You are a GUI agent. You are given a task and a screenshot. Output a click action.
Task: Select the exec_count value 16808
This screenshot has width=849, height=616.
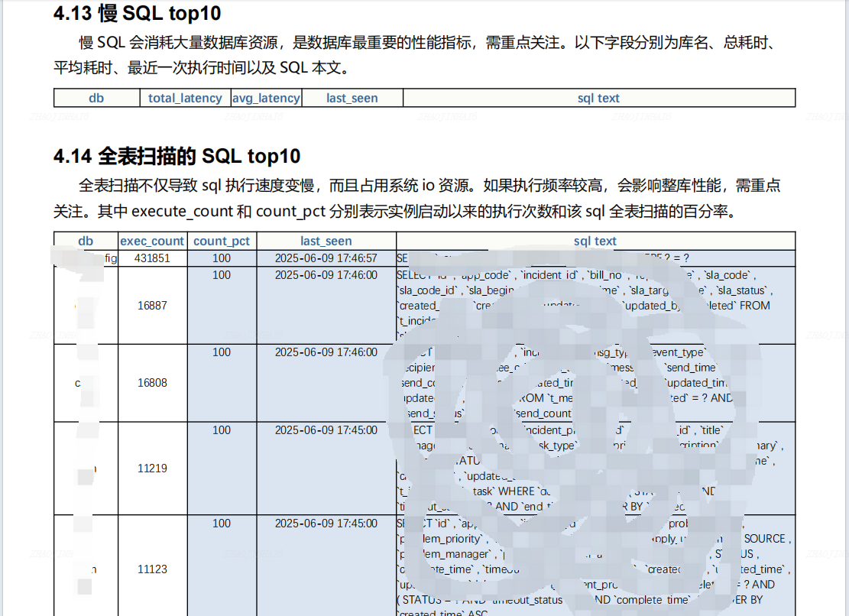152,383
